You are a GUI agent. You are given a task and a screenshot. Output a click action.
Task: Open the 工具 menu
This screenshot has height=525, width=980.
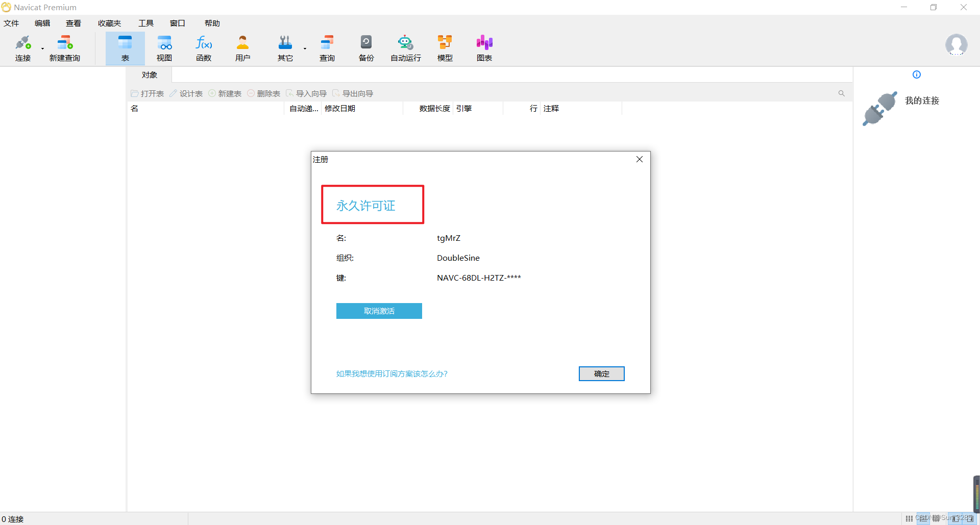point(146,23)
